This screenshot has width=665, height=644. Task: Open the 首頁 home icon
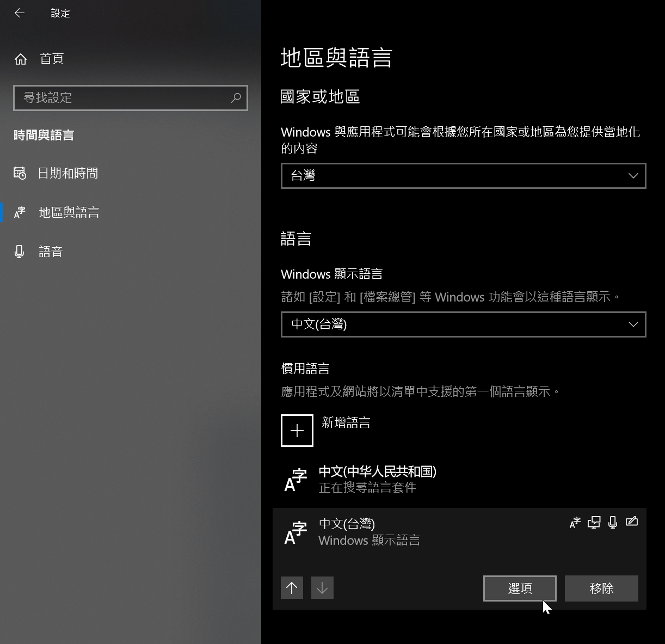(x=21, y=59)
